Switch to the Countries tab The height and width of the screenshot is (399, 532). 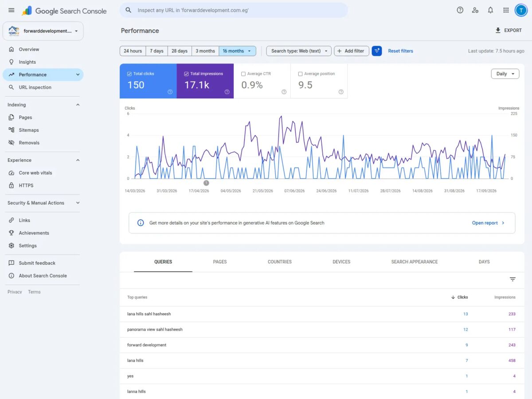tap(280, 262)
